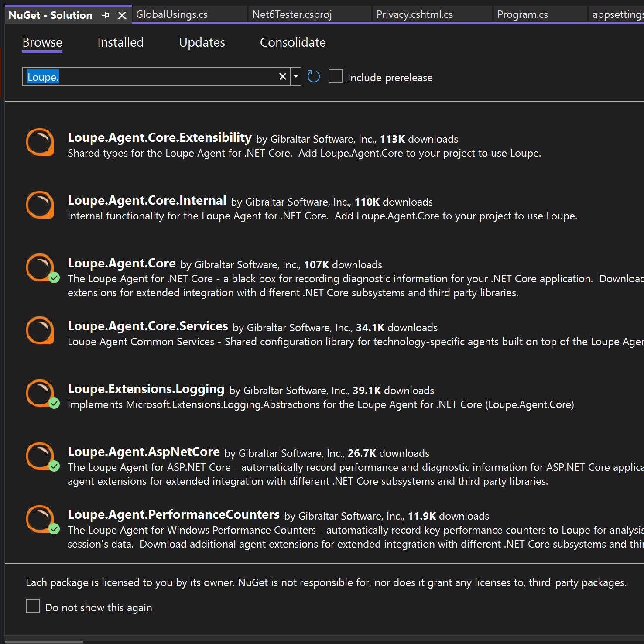The height and width of the screenshot is (644, 644).
Task: Open the search history dropdown arrow
Action: [296, 77]
